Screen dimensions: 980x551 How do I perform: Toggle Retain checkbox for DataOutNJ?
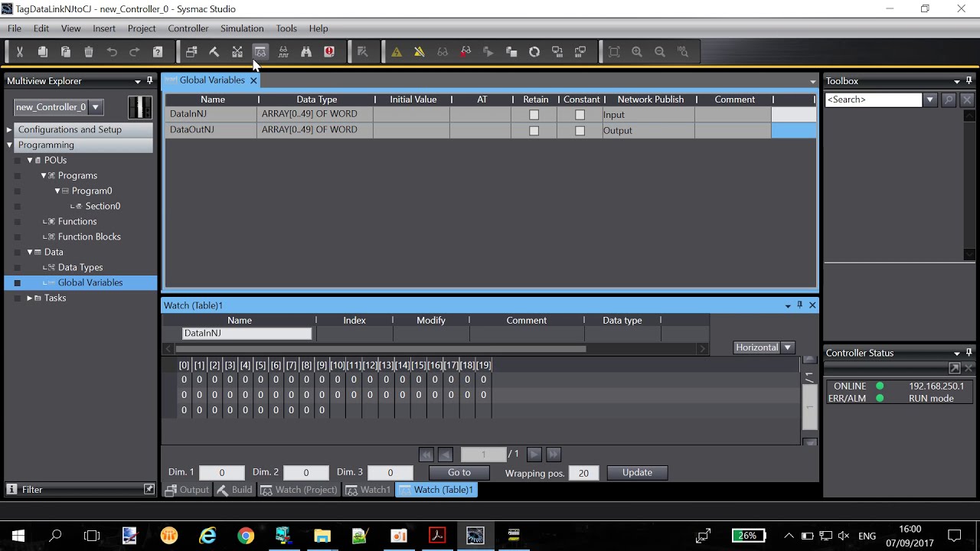(534, 131)
